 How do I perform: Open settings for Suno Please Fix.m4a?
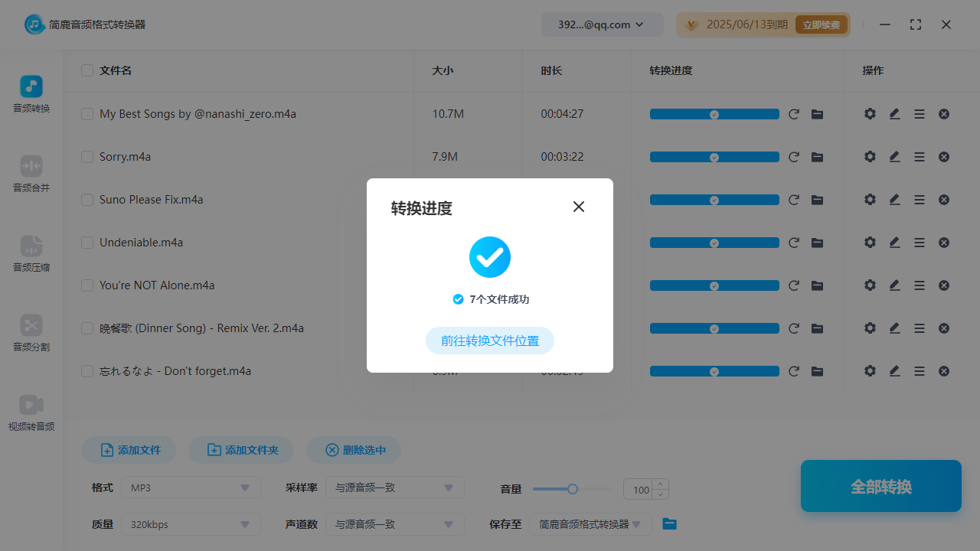coord(870,200)
